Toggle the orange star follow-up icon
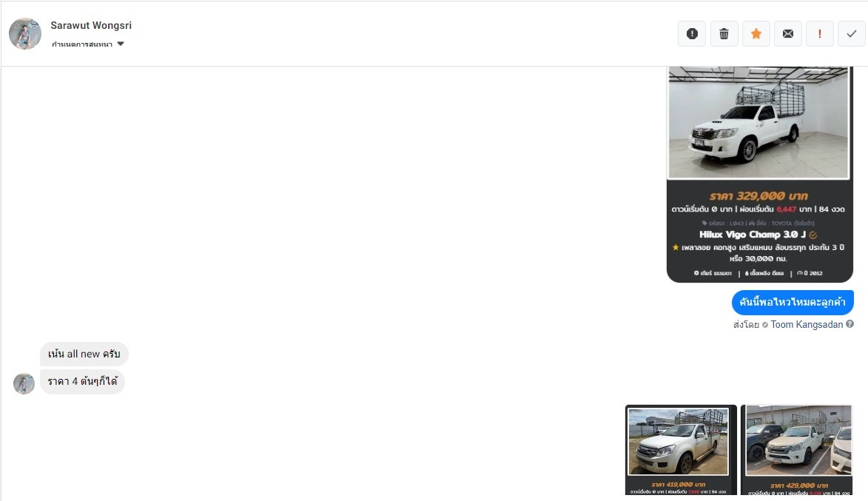The height and width of the screenshot is (501, 868). coord(756,34)
